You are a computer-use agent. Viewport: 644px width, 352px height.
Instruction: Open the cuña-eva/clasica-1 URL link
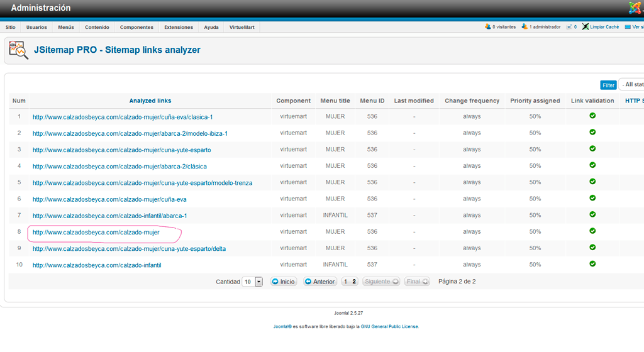123,117
